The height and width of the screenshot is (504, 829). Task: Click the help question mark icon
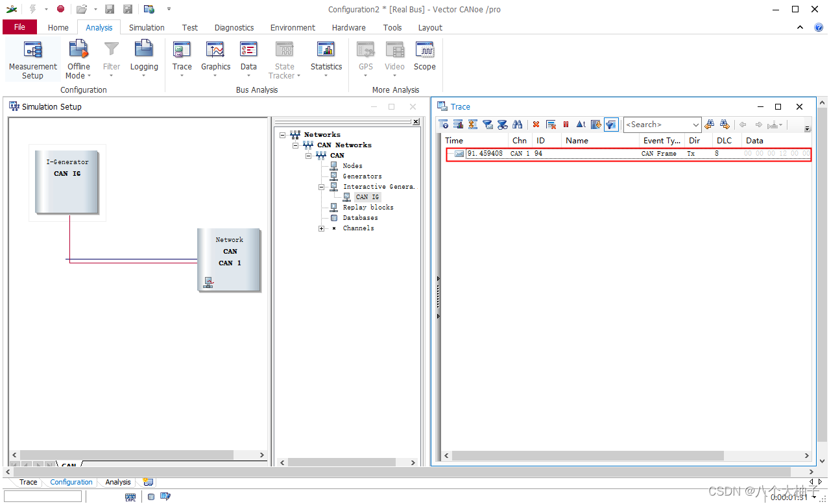click(819, 27)
